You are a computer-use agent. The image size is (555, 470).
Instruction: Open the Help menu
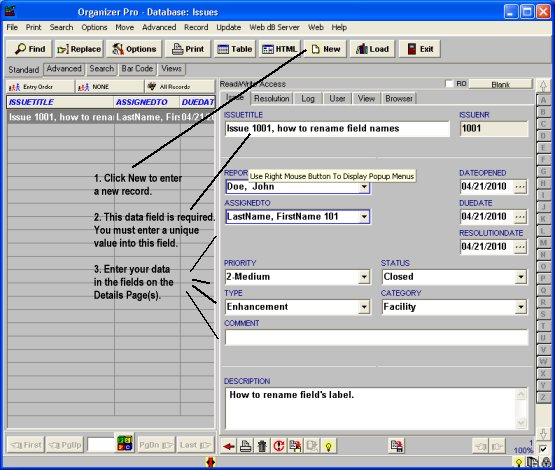pos(339,27)
